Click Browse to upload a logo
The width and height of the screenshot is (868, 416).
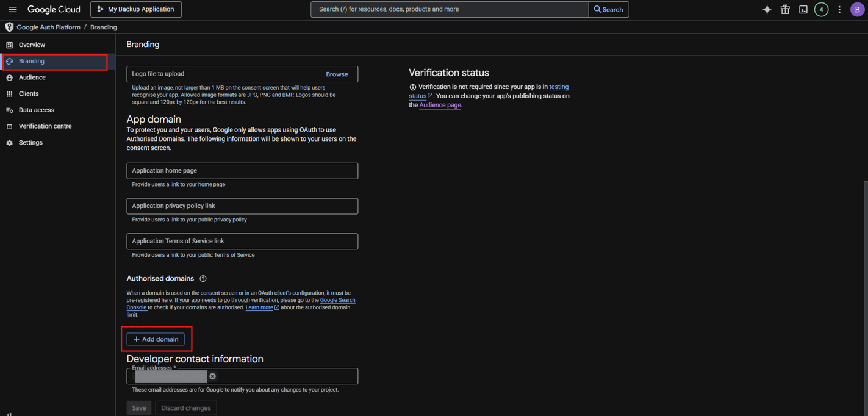coord(337,74)
